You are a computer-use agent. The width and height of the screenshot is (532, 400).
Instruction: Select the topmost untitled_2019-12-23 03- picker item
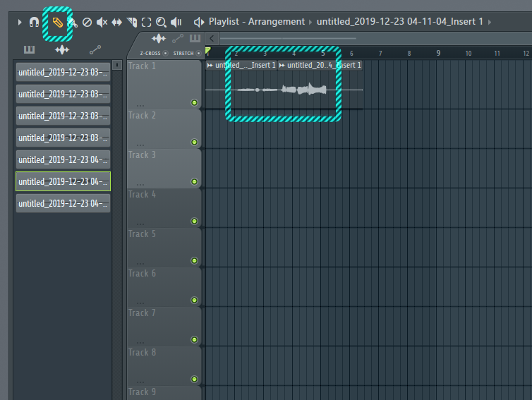point(63,72)
